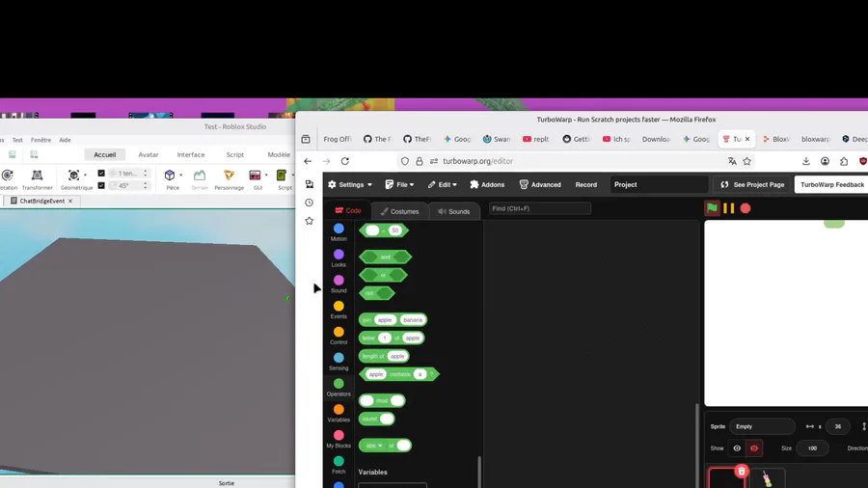Image resolution: width=868 pixels, height=488 pixels.
Task: Click Terrain tool in Roblox Studio
Action: (x=200, y=179)
